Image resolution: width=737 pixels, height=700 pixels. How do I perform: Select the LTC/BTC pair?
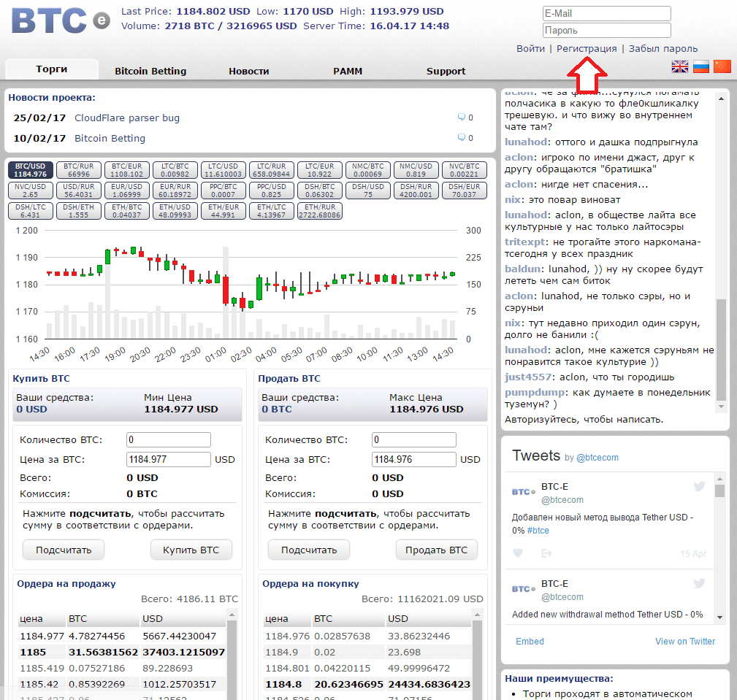click(x=175, y=170)
